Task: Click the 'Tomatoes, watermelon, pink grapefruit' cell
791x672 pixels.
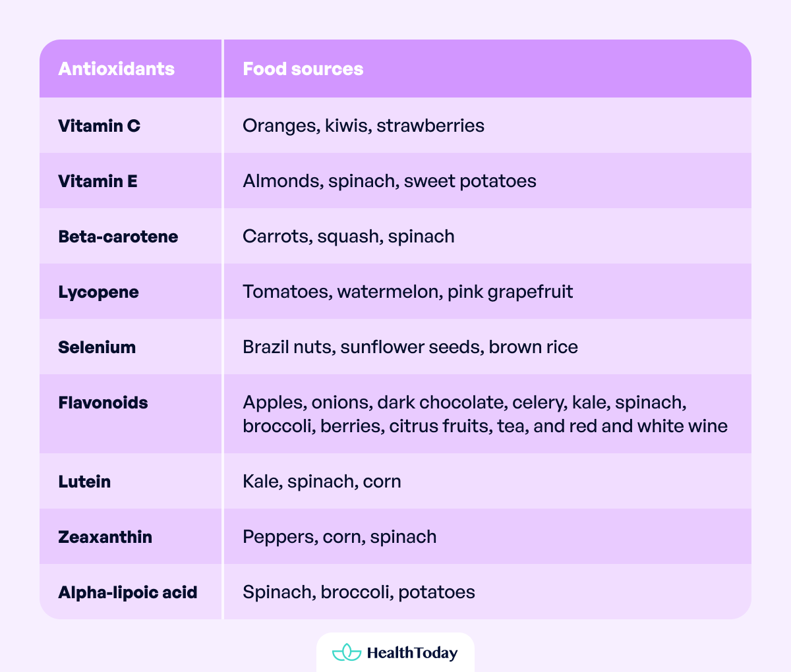Action: coord(408,292)
